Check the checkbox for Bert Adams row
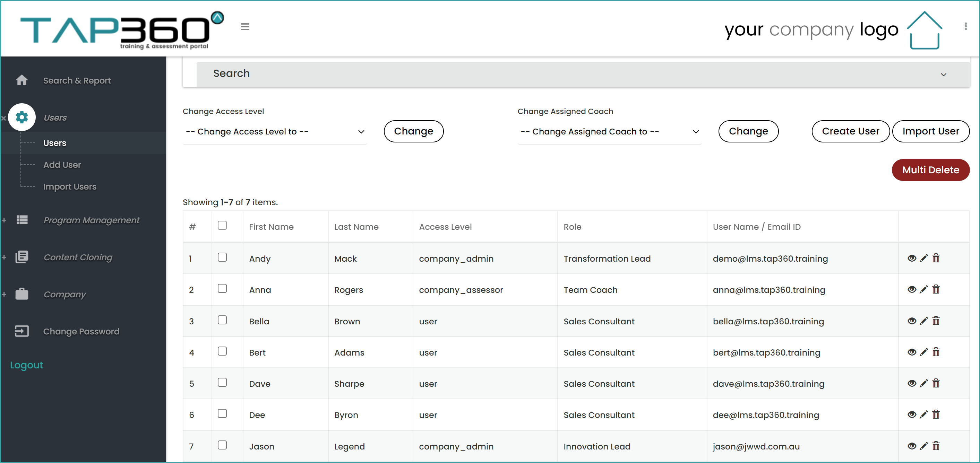This screenshot has height=463, width=980. tap(222, 351)
